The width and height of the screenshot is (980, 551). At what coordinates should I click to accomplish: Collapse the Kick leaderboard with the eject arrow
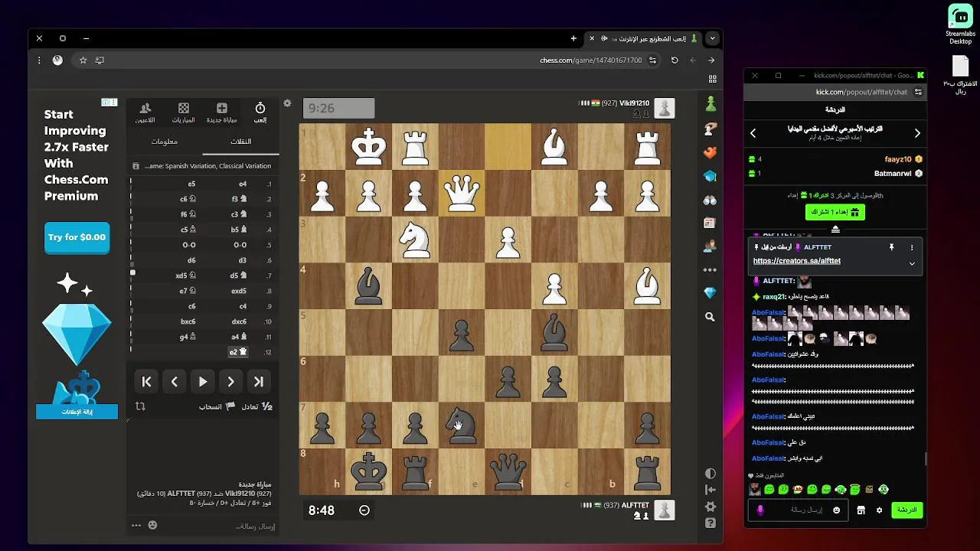pyautogui.click(x=835, y=230)
